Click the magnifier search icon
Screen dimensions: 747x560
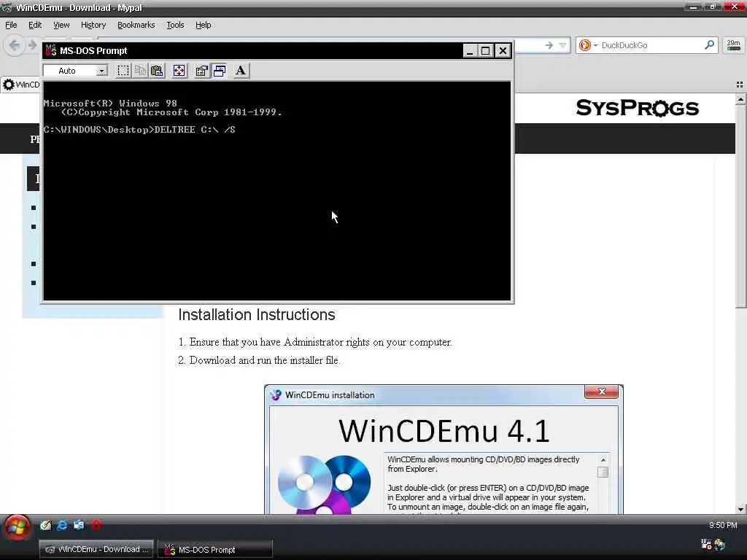pos(709,44)
